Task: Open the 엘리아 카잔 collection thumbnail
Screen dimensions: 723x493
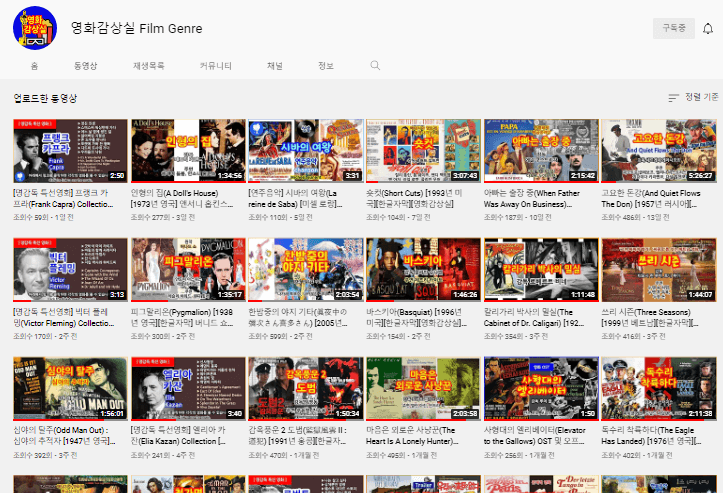Action: tap(188, 388)
